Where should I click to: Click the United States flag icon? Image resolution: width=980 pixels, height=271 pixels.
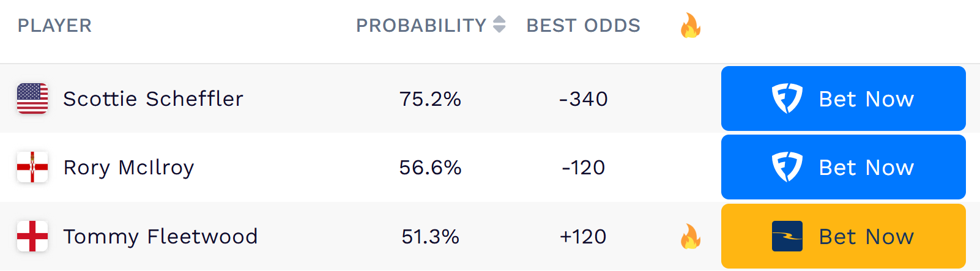pyautogui.click(x=32, y=98)
